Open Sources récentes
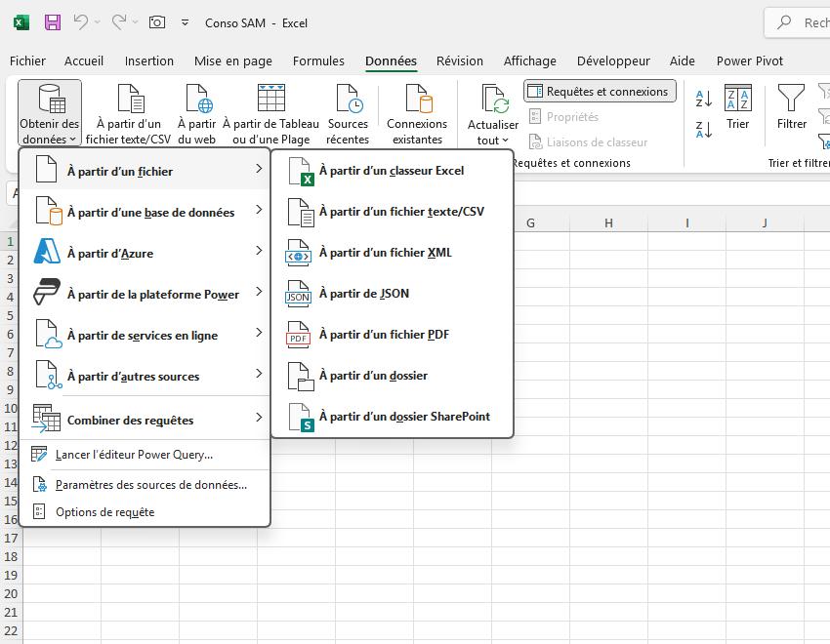The height and width of the screenshot is (644, 830). (348, 113)
